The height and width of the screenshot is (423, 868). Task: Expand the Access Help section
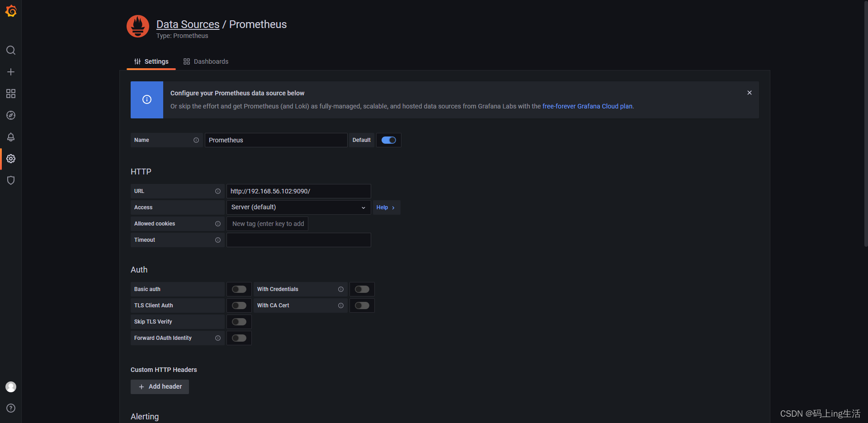(x=386, y=207)
